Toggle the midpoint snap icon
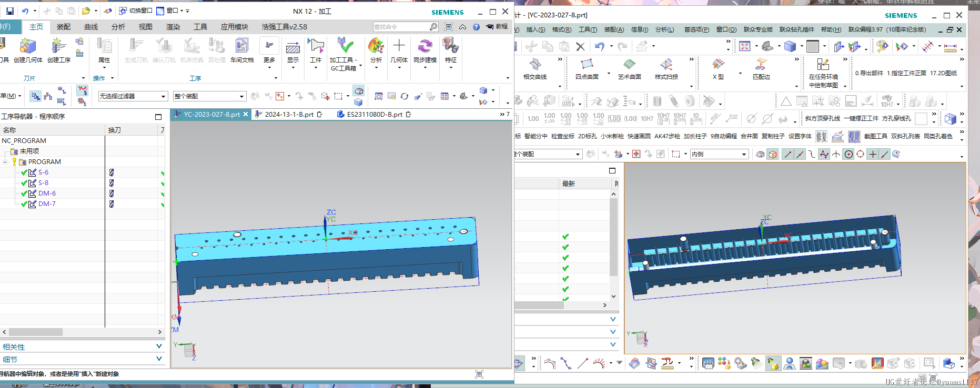This screenshot has width=980, height=388. tap(800, 154)
